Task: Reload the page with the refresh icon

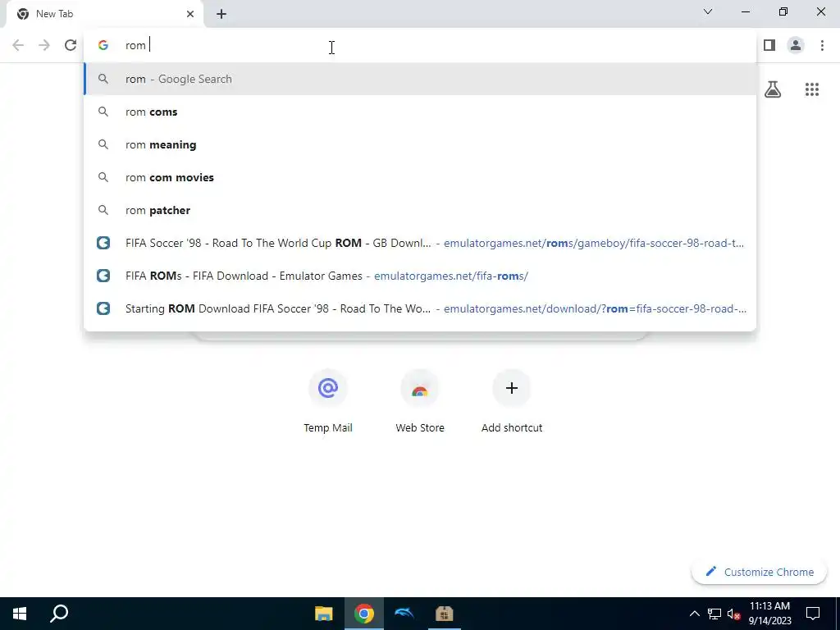Action: coord(71,45)
